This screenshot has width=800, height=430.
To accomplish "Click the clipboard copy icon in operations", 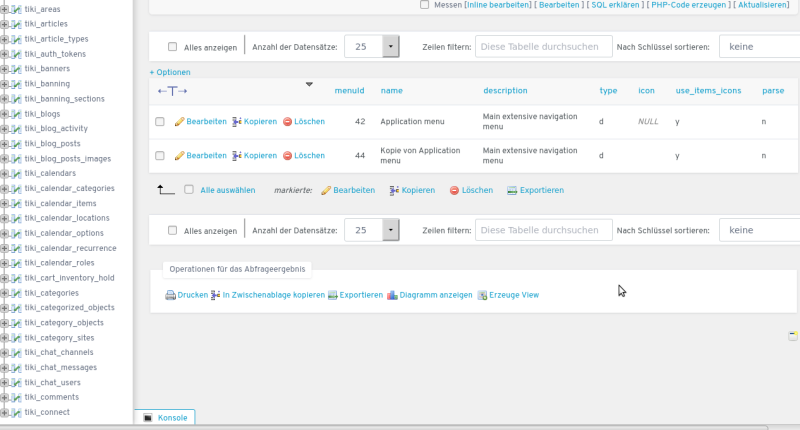I will [215, 295].
